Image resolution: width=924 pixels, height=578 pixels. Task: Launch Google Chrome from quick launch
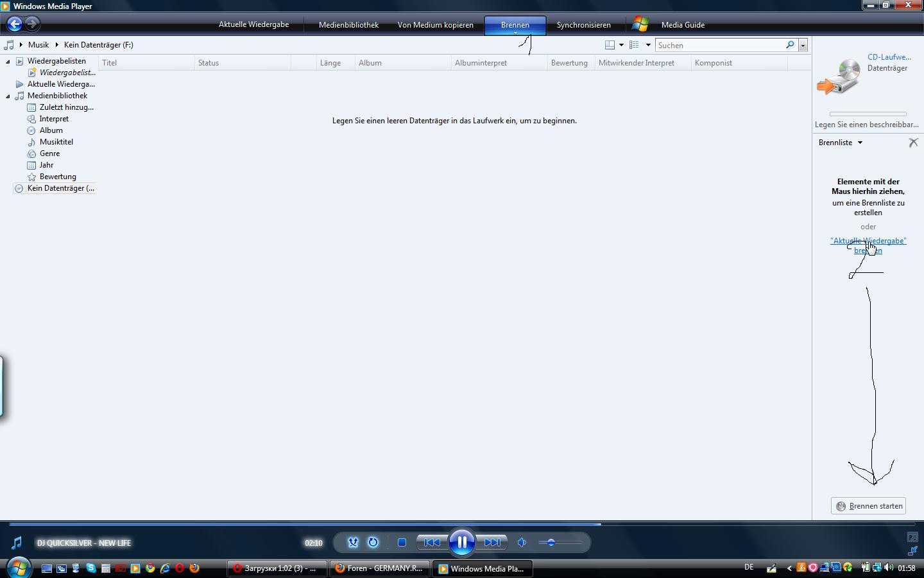click(150, 568)
